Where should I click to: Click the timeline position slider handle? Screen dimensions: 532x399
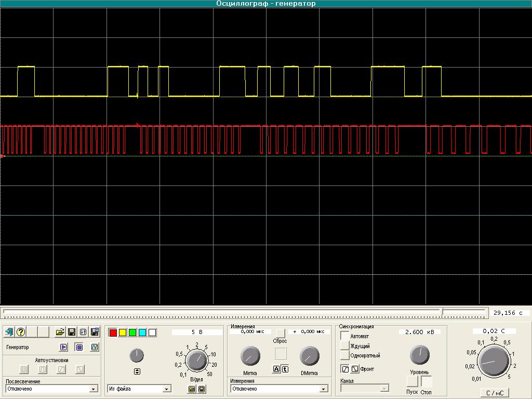pos(442,312)
